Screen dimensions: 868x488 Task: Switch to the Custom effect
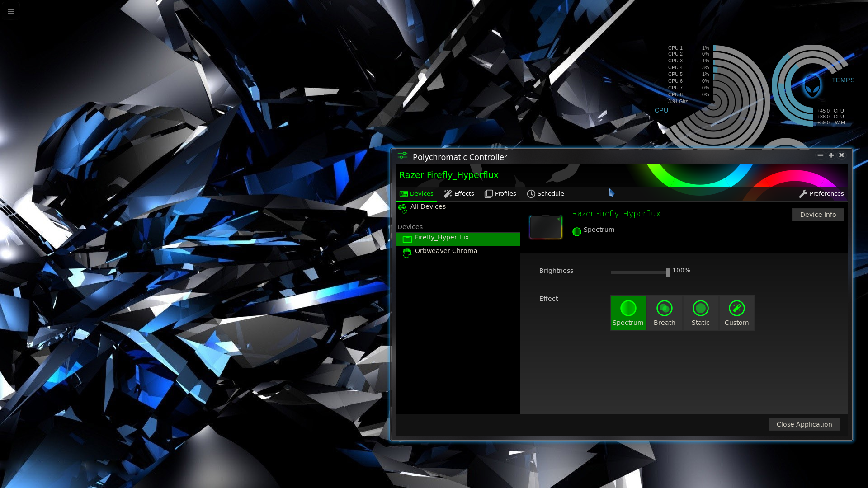pyautogui.click(x=736, y=312)
